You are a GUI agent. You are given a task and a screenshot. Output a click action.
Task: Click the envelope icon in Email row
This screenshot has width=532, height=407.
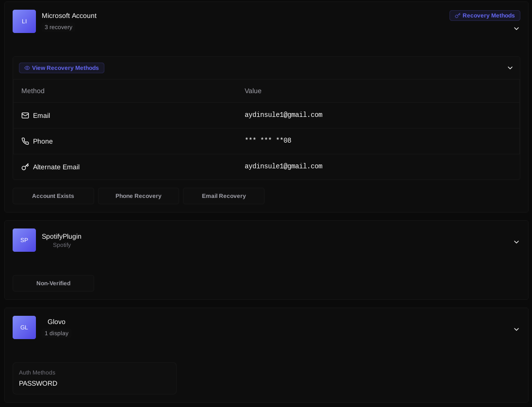pos(25,115)
